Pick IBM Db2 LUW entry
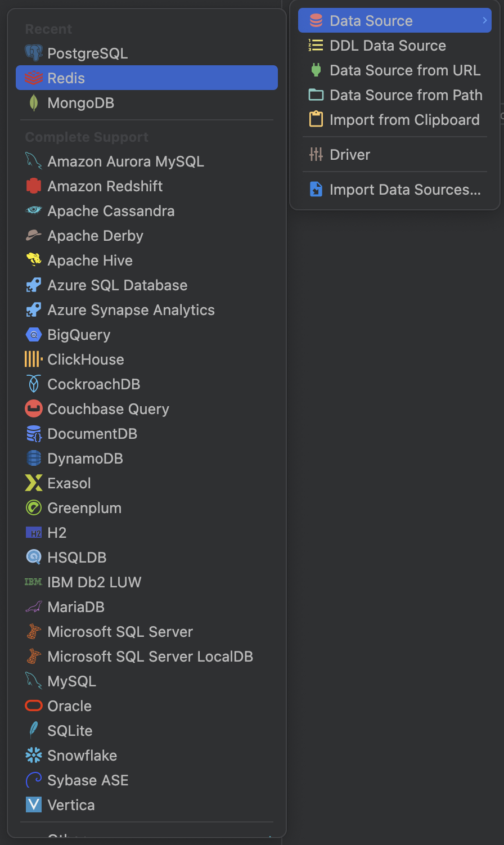 pyautogui.click(x=147, y=582)
